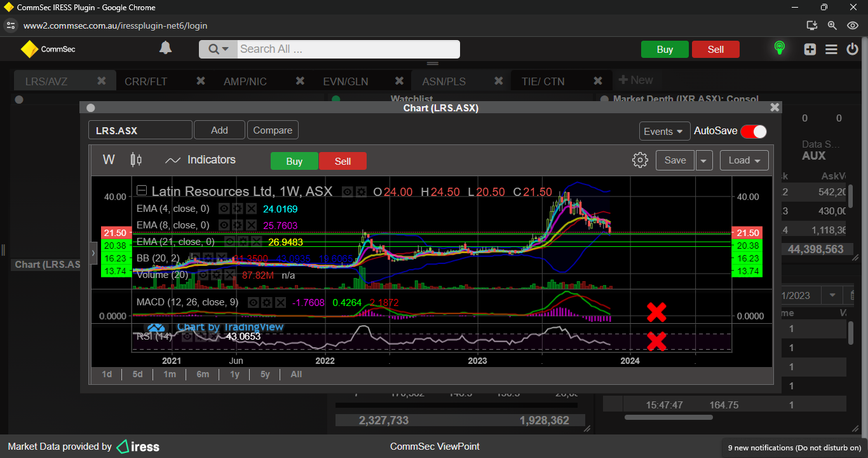Open Latin Resources series settings gear
Viewport: 868px width, 458px height.
(x=362, y=191)
